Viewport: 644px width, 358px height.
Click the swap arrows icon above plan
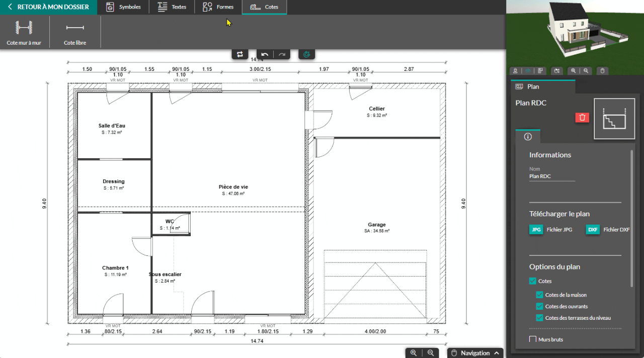240,54
